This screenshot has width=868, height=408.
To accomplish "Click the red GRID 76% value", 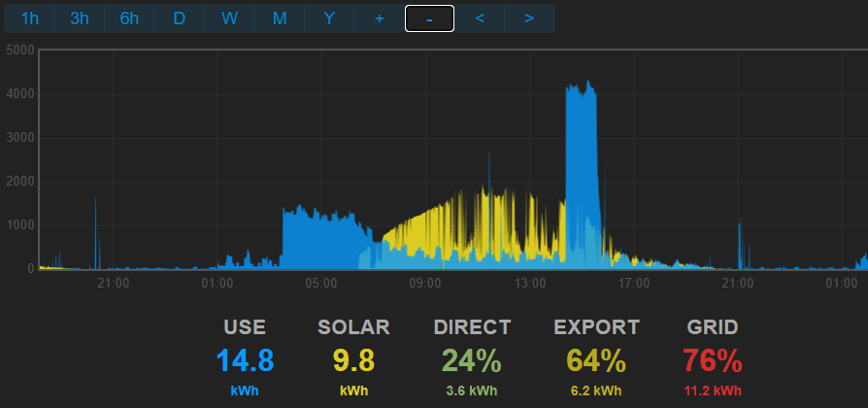I will [713, 361].
